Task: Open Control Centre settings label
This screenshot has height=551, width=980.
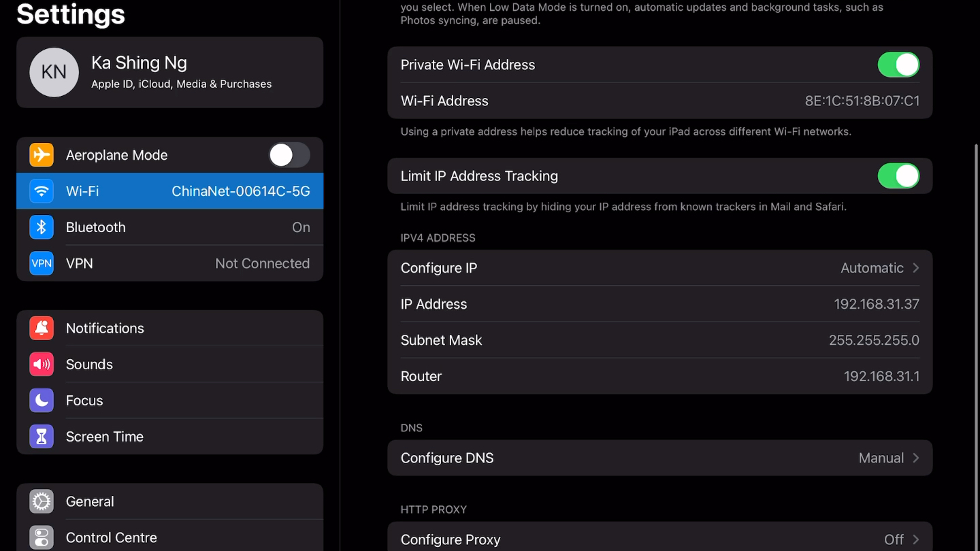Action: (112, 537)
